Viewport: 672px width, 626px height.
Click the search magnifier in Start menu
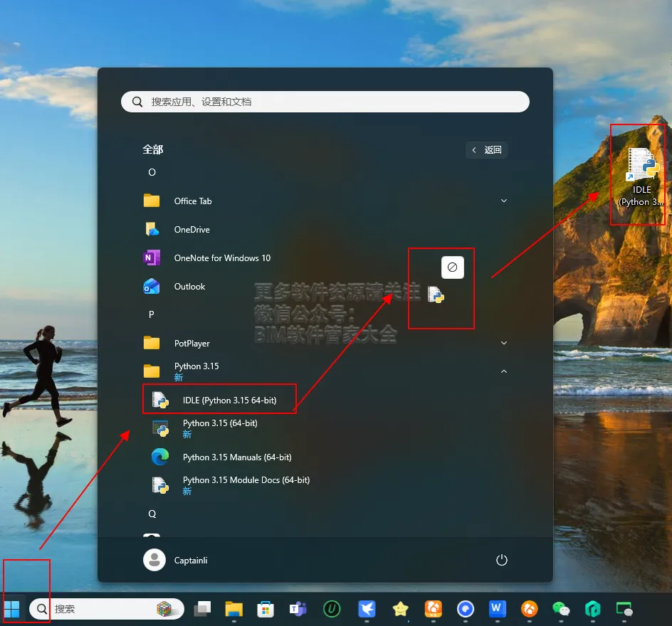137,102
